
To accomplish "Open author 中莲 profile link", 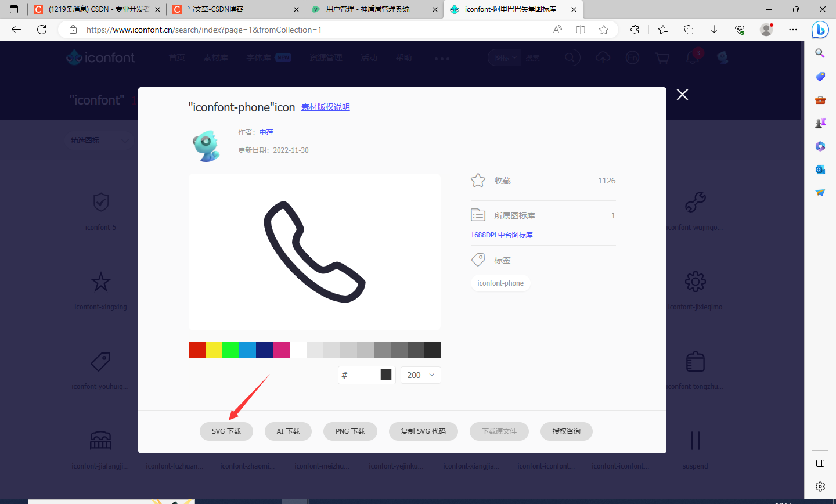I will tap(266, 132).
